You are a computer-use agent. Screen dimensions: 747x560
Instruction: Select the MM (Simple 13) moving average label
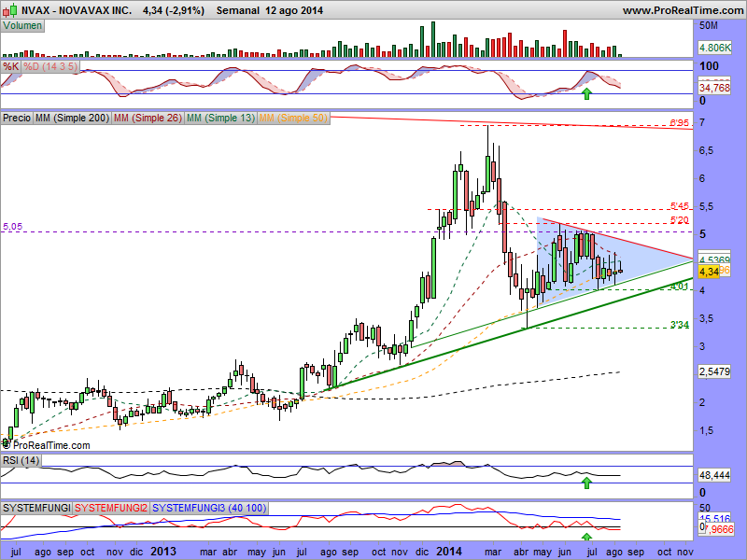pyautogui.click(x=220, y=118)
